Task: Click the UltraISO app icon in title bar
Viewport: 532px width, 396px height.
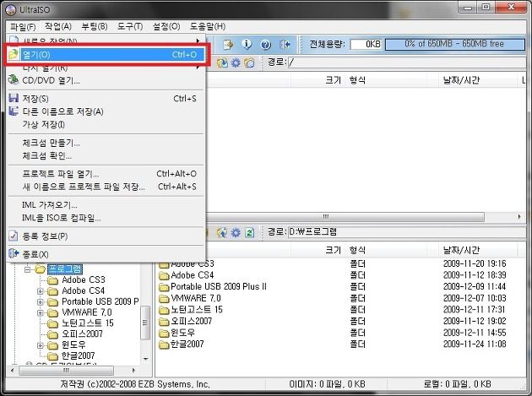Action: [11, 10]
